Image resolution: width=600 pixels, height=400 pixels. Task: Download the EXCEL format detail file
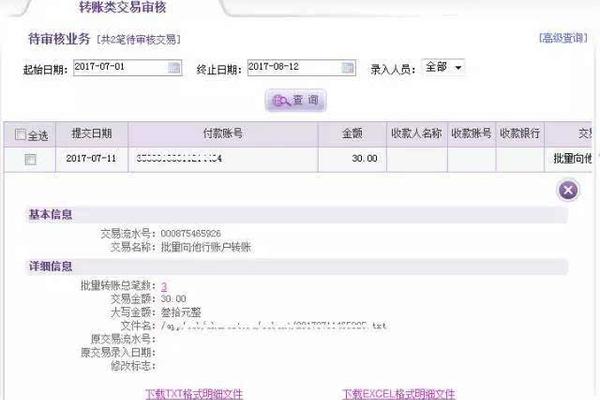pos(398,394)
